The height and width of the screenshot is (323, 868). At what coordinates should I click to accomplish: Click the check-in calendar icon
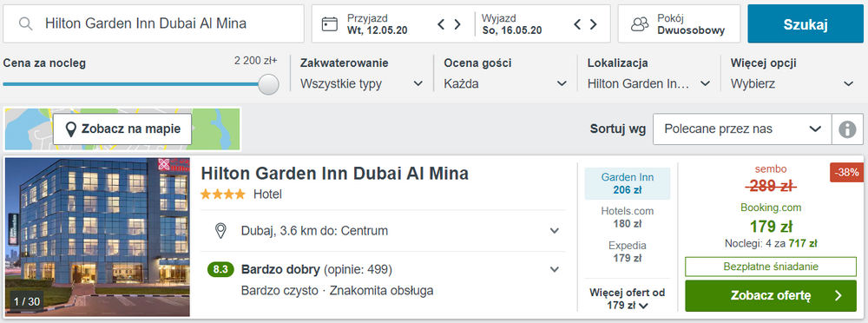[x=330, y=23]
